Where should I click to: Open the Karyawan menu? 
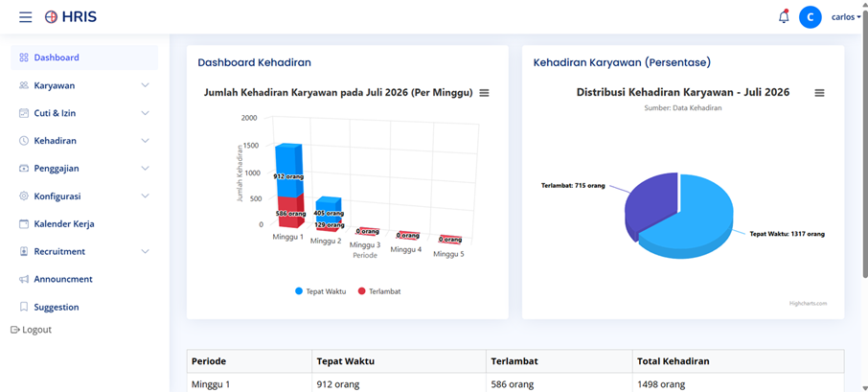pyautogui.click(x=84, y=86)
